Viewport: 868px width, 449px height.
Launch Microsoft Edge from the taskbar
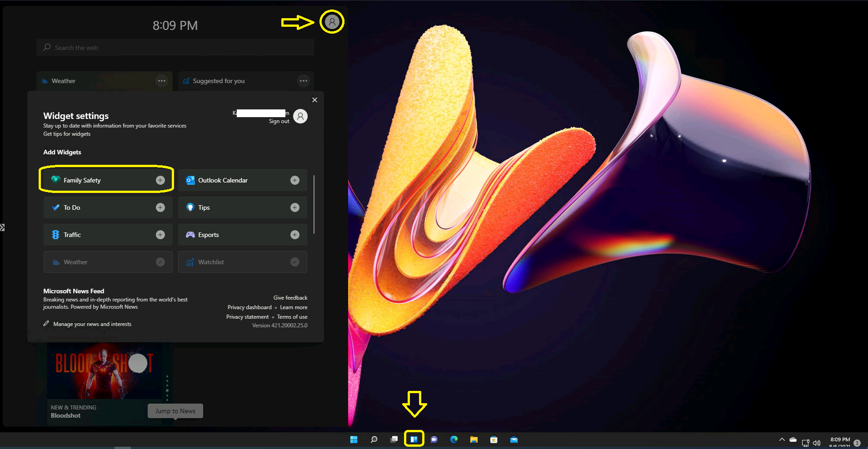(x=454, y=439)
